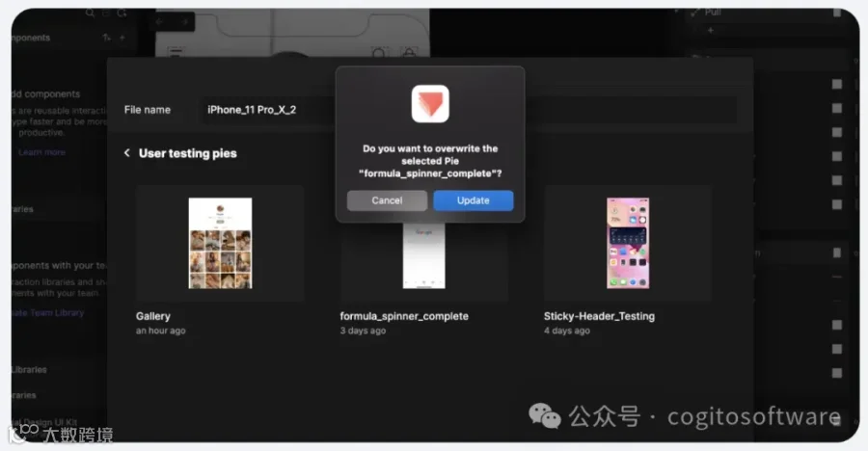Image resolution: width=868 pixels, height=451 pixels.
Task: Click the forward arrow above the canvas
Action: pos(185,22)
